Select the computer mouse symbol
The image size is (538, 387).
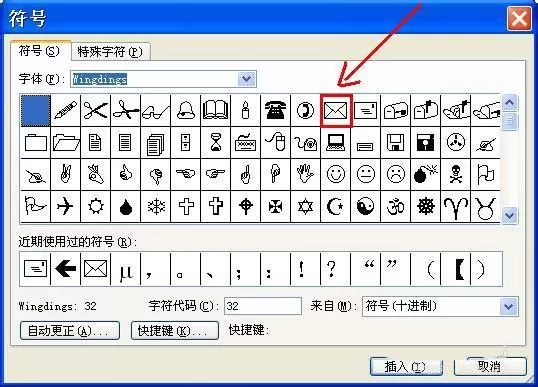pos(276,142)
